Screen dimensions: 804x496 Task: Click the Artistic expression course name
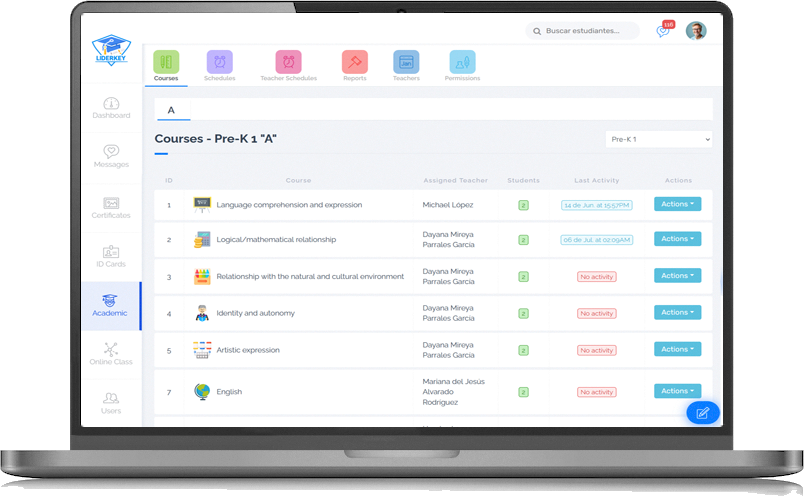pos(248,350)
